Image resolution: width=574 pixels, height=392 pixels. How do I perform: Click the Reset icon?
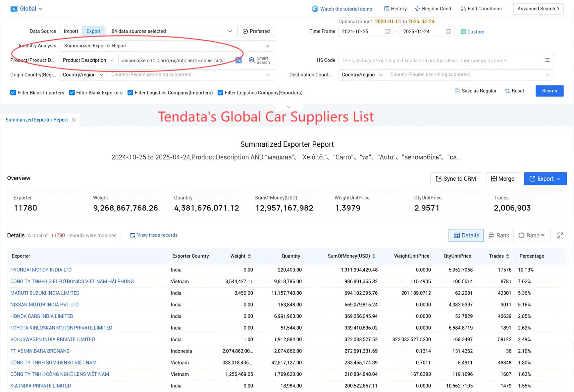507,91
